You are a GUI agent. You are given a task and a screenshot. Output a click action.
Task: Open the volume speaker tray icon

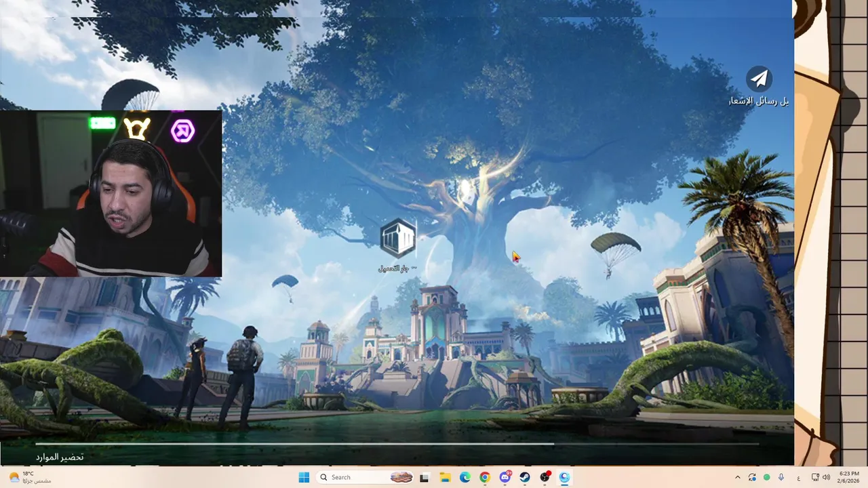coord(826,477)
